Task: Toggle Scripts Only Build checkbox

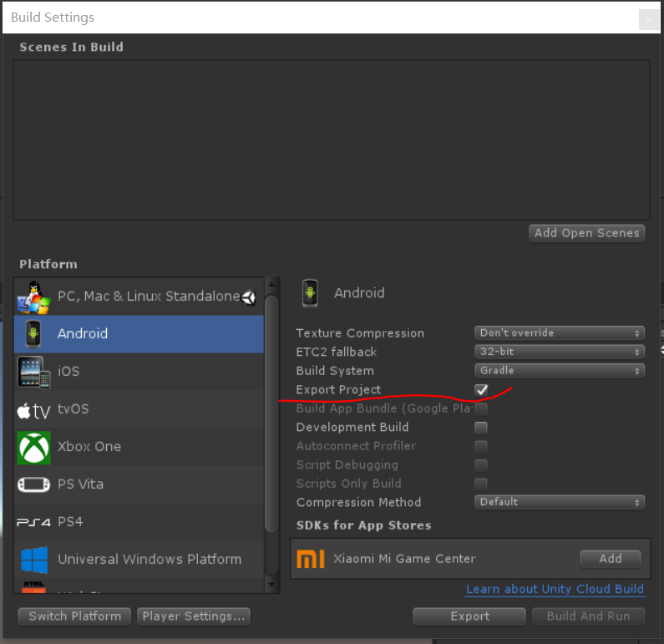Action: click(x=481, y=484)
